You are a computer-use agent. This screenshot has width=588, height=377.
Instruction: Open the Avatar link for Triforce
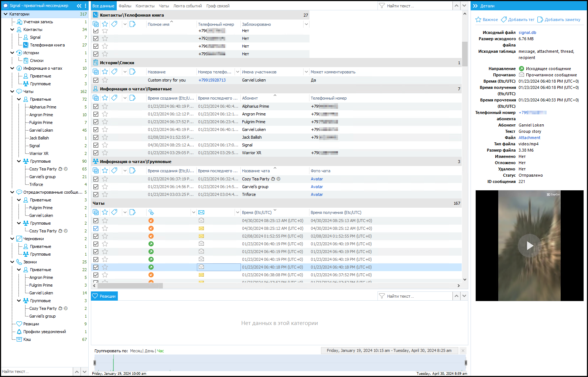(317, 194)
